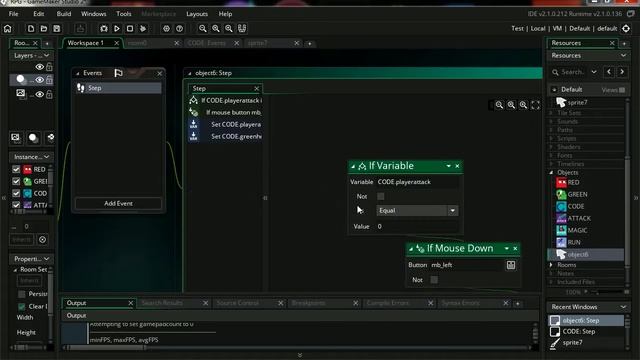Viewport: 640px width, 360px height.
Task: Save project using disk icon
Action: pos(57,29)
